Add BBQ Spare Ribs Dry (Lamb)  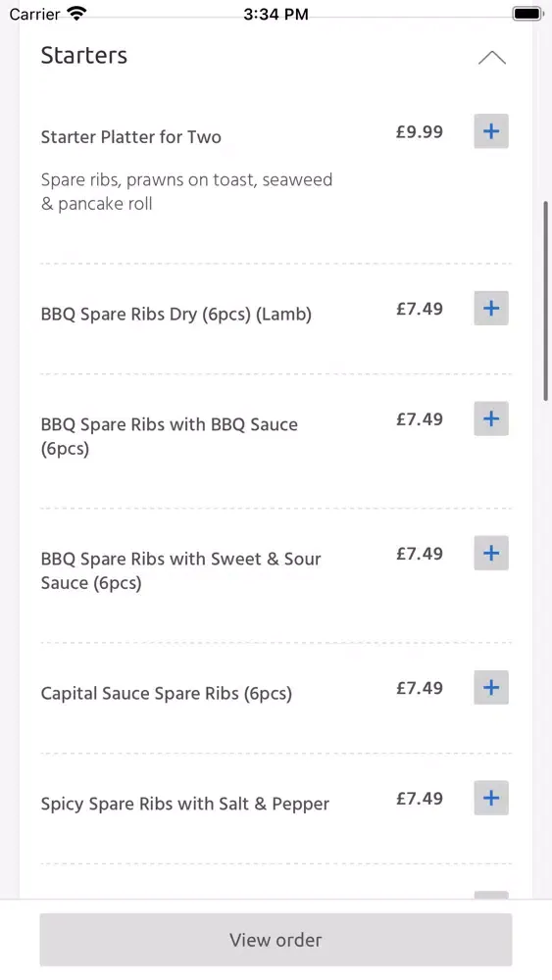click(x=491, y=308)
